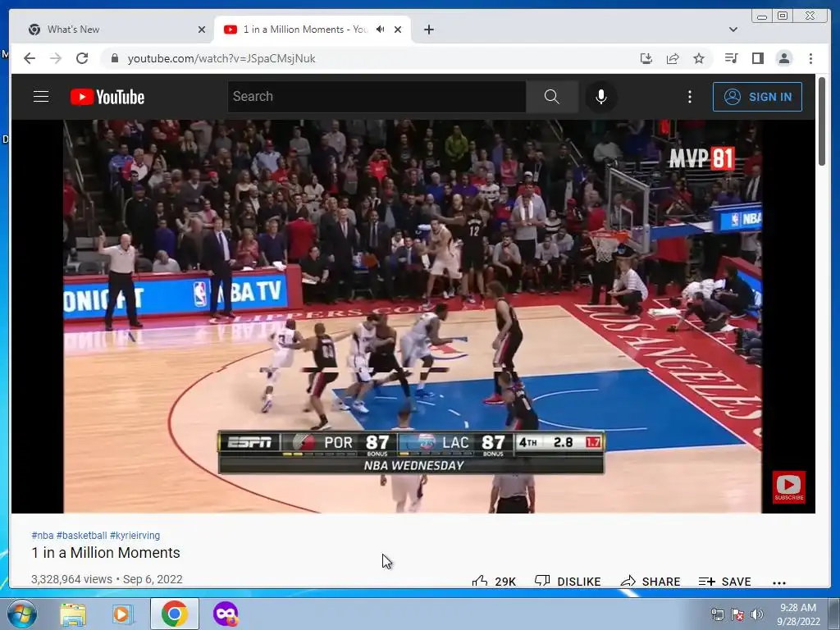This screenshot has height=630, width=840.
Task: Open the network tray icon
Action: [717, 614]
